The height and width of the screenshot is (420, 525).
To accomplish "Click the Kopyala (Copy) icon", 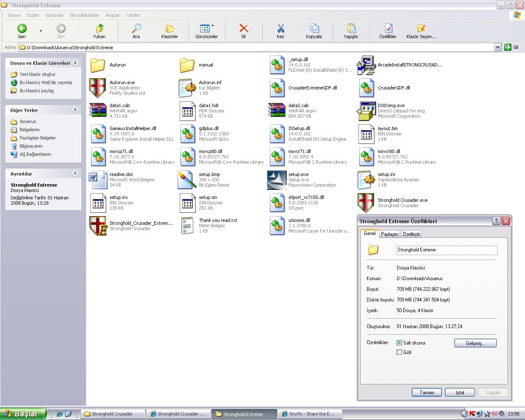I will point(314,28).
